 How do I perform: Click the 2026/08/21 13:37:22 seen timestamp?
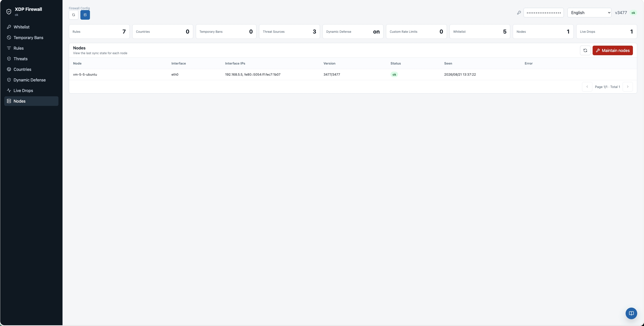click(460, 74)
